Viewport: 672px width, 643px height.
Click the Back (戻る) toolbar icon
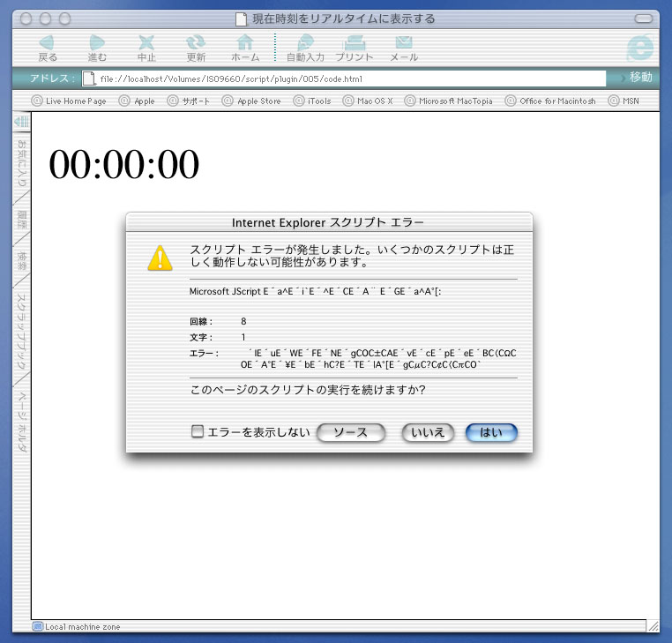(47, 42)
